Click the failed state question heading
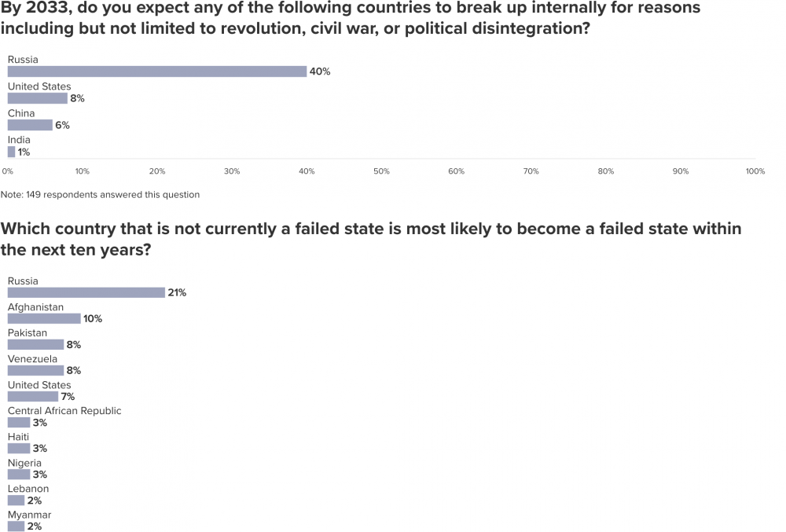Screen dimensions: 786x532 pos(371,240)
